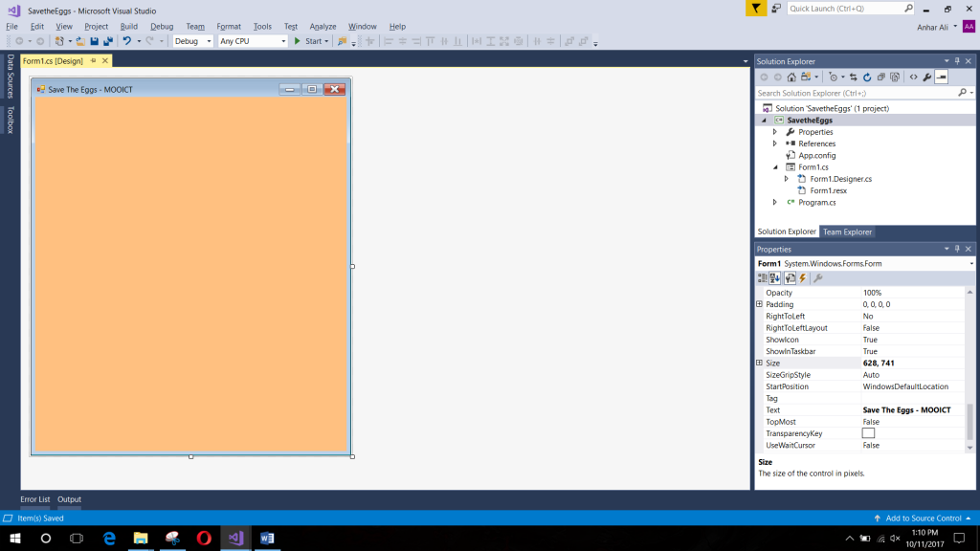980x551 pixels.
Task: Click Save All on the main toolbar
Action: point(108,40)
